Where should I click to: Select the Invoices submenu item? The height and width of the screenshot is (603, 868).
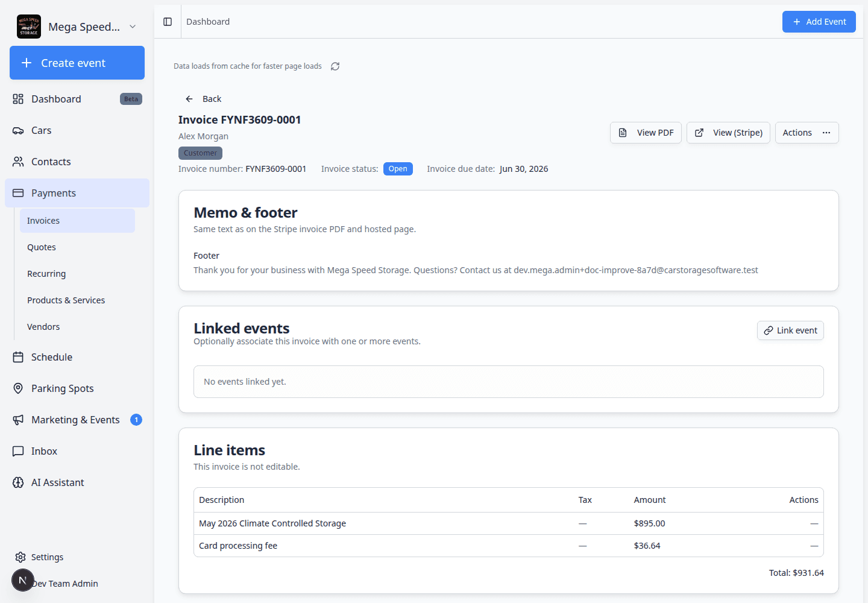point(77,221)
